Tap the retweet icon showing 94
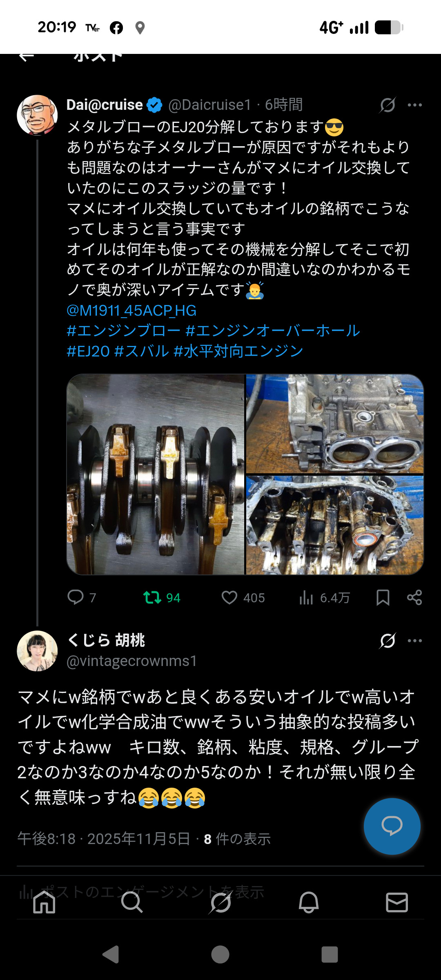Screen dimensions: 441x980 (152, 598)
